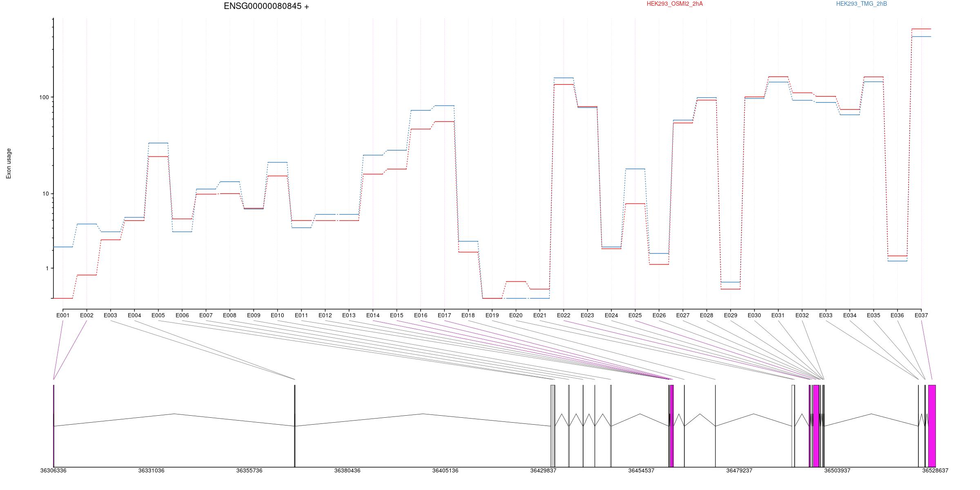The height and width of the screenshot is (490, 980).
Task: Click exon label E017
Action: pyautogui.click(x=444, y=315)
